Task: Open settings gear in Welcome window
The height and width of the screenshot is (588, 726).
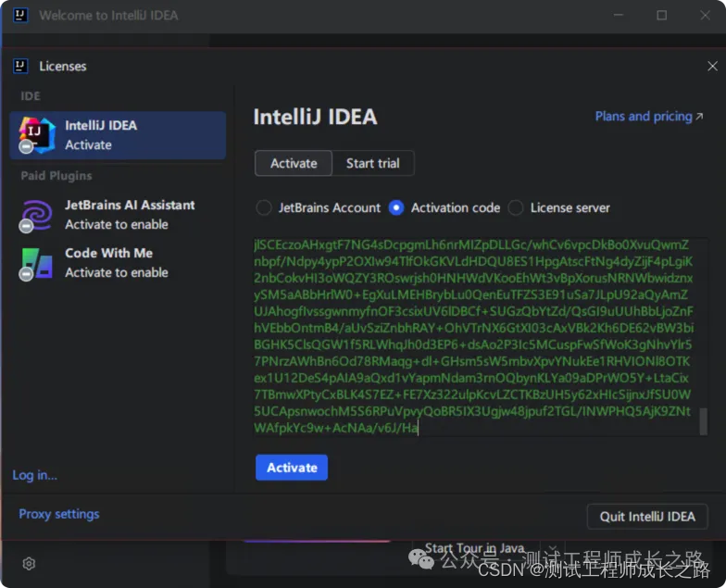Action: 29,563
